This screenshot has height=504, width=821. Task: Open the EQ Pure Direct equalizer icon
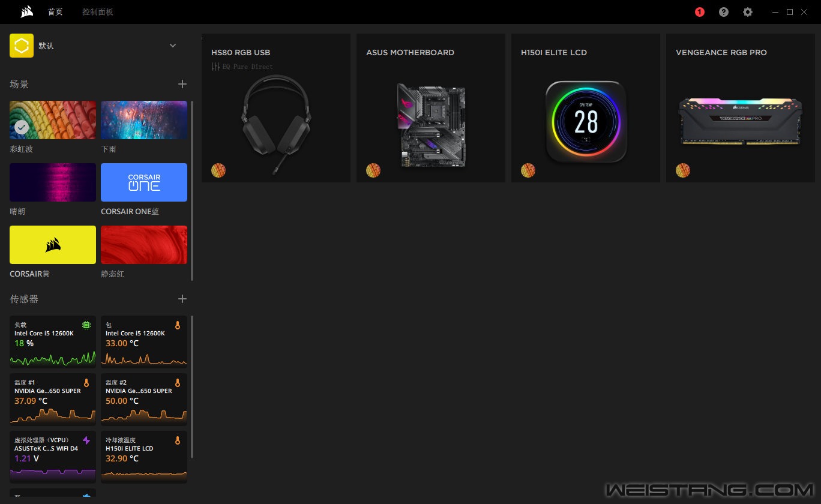click(216, 67)
